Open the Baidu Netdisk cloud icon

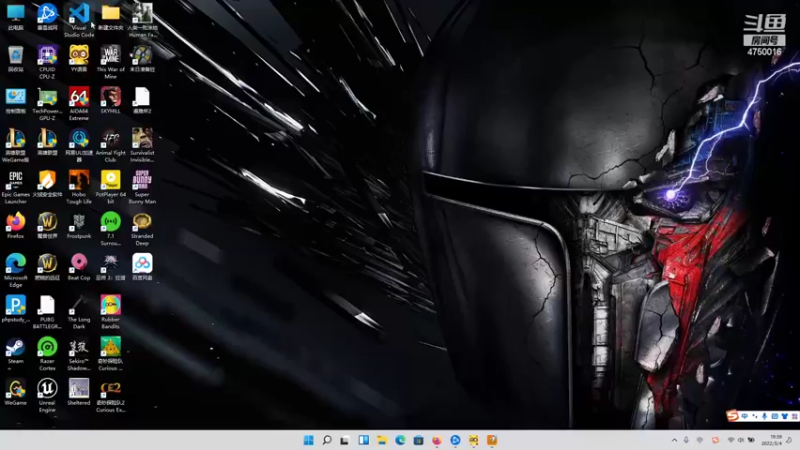(x=142, y=267)
